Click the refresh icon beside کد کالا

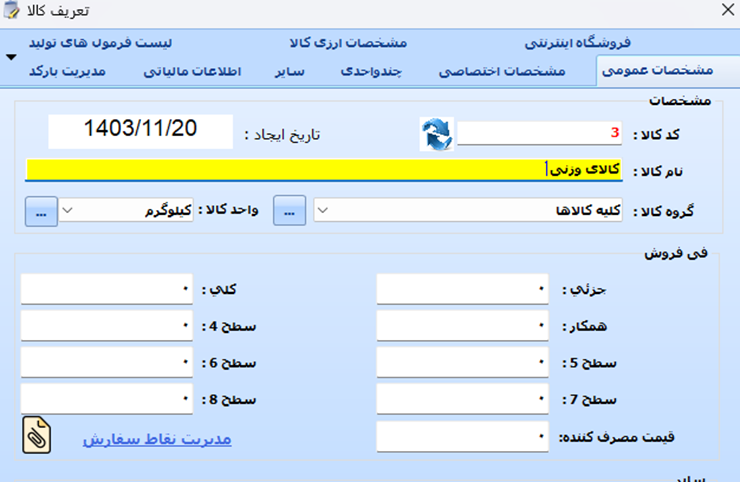(436, 134)
